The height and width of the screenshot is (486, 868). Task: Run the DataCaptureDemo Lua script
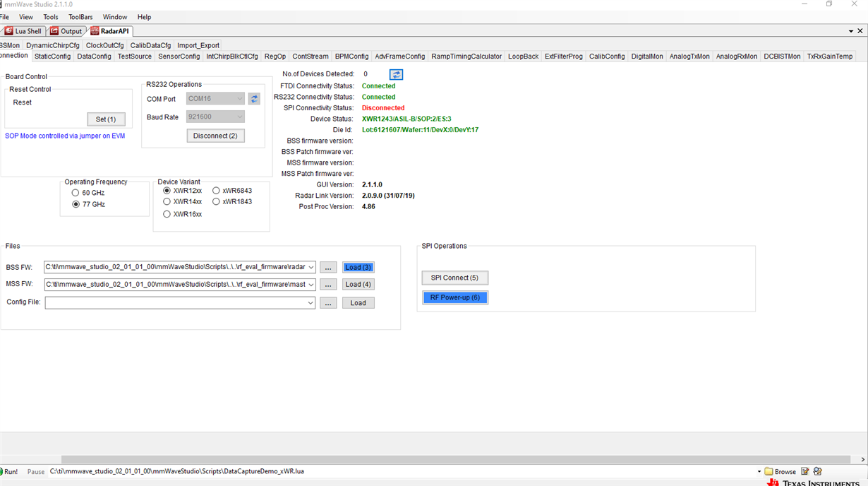coord(10,471)
